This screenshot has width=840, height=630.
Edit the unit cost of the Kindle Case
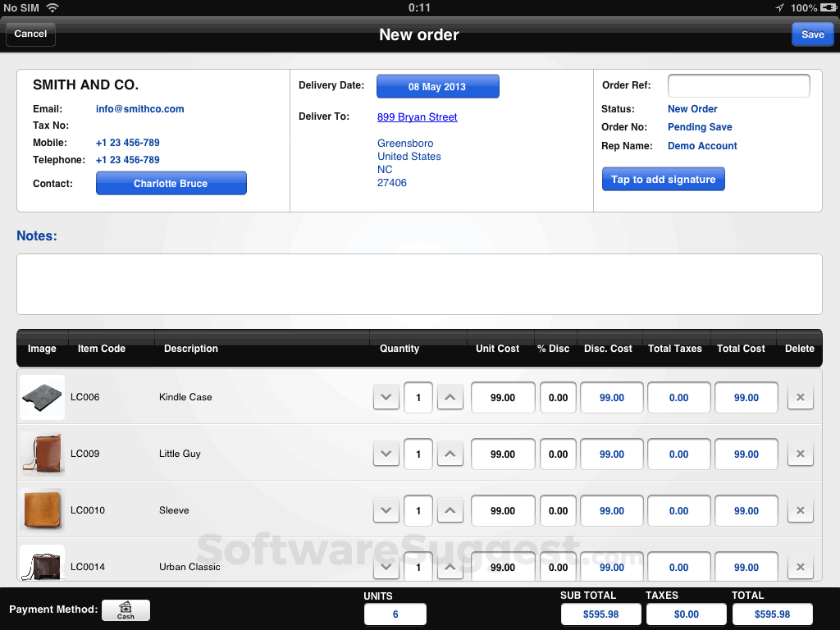pos(502,397)
